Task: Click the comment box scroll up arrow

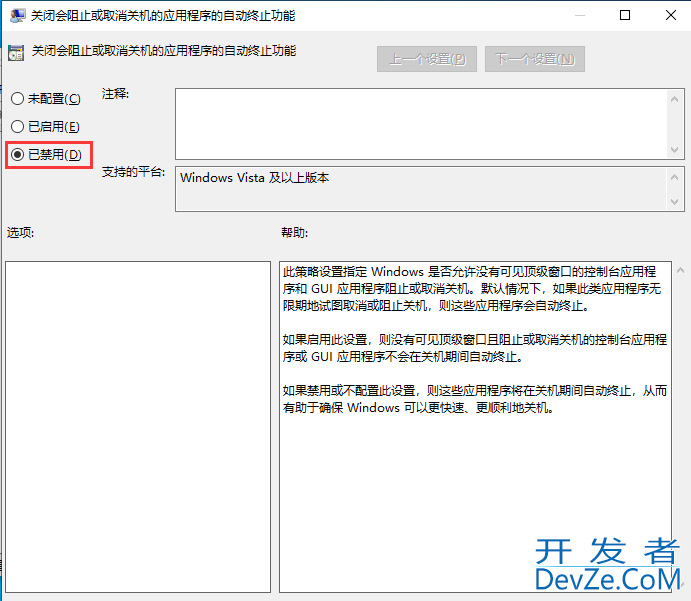Action: pos(674,99)
